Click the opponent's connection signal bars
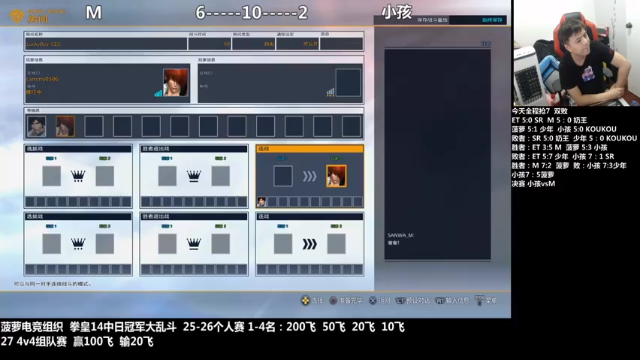Viewport: 640px width, 360px height. 331,93
